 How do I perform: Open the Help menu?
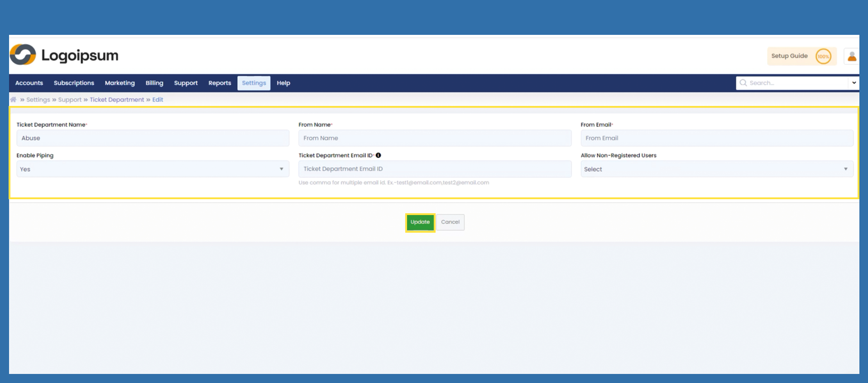(283, 83)
